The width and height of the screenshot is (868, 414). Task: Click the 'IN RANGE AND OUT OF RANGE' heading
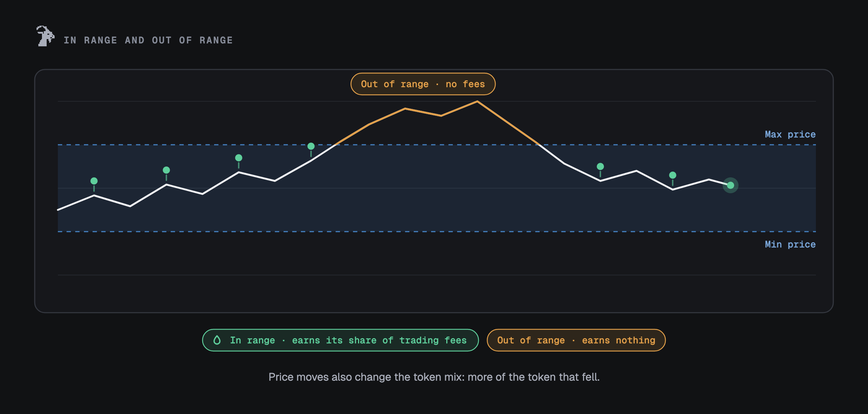(148, 40)
